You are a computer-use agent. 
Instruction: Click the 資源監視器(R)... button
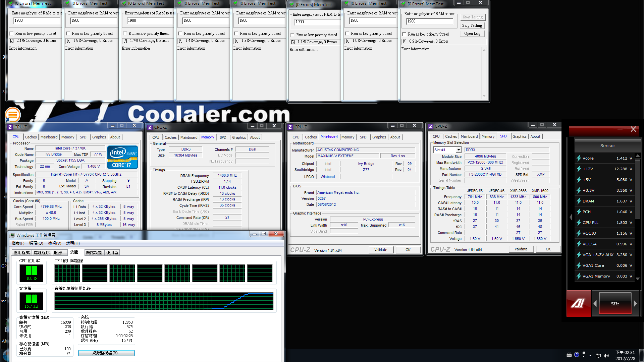click(x=106, y=353)
